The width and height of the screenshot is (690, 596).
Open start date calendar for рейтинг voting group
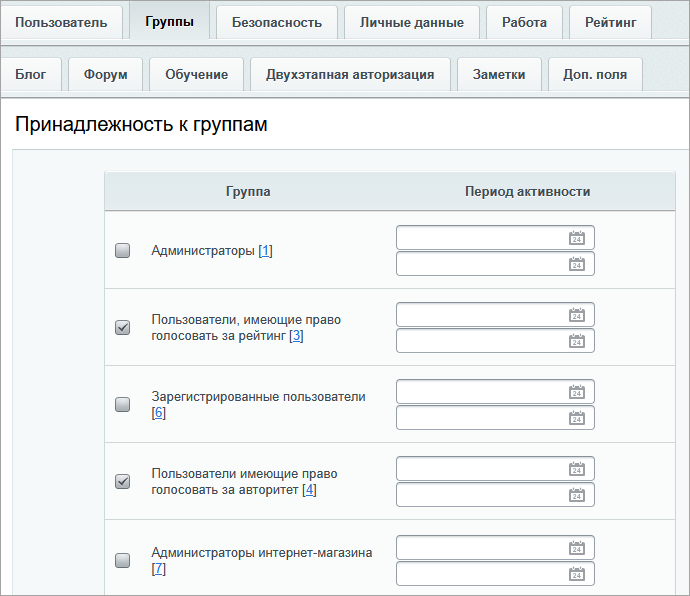[x=576, y=315]
